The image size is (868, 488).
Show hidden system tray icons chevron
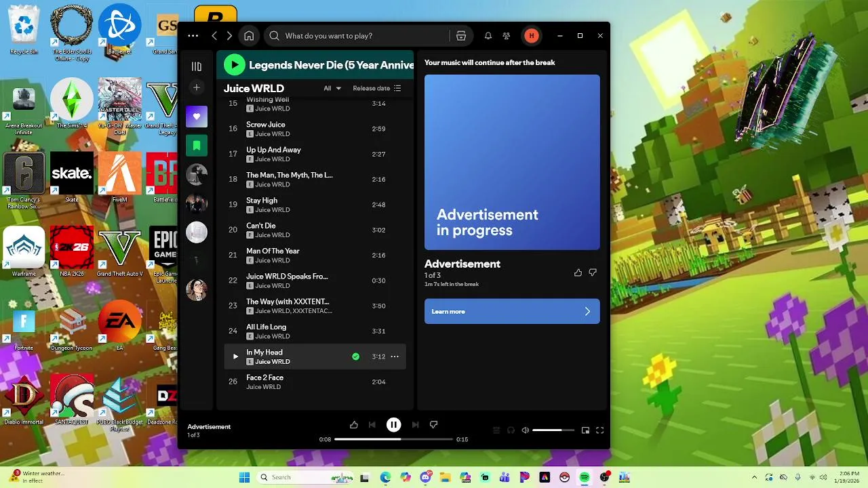(x=754, y=477)
